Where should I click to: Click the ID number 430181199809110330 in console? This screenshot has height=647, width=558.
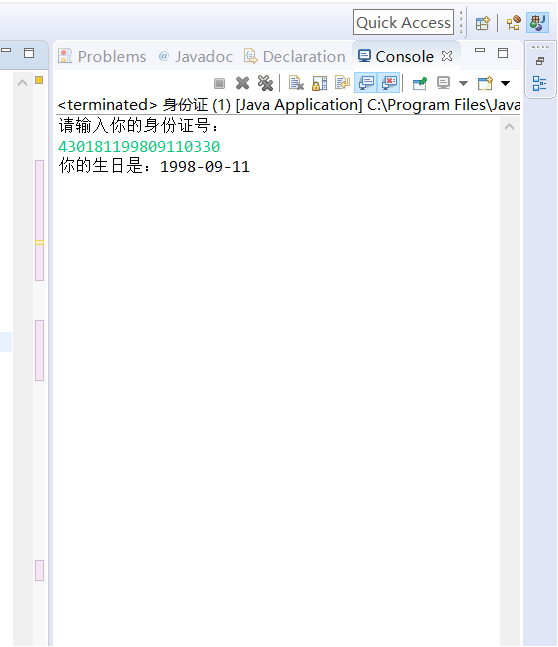click(139, 146)
